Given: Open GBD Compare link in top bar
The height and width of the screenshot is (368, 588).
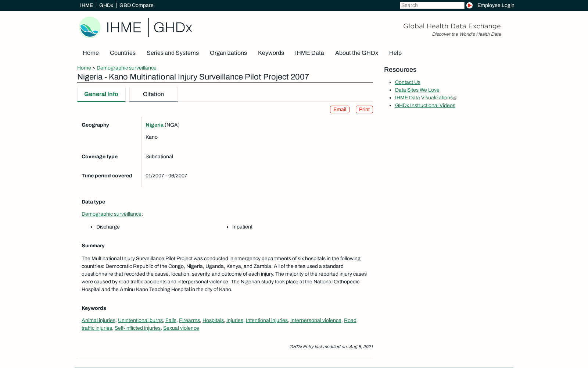Looking at the screenshot, I should tap(136, 5).
